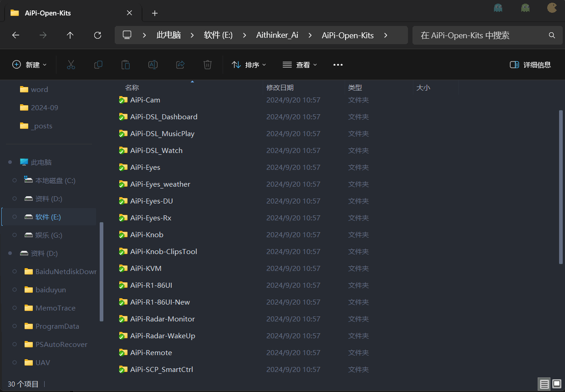Select the AiPi-Radar-WakeUp folder name
The image size is (565, 392).
coord(163,336)
